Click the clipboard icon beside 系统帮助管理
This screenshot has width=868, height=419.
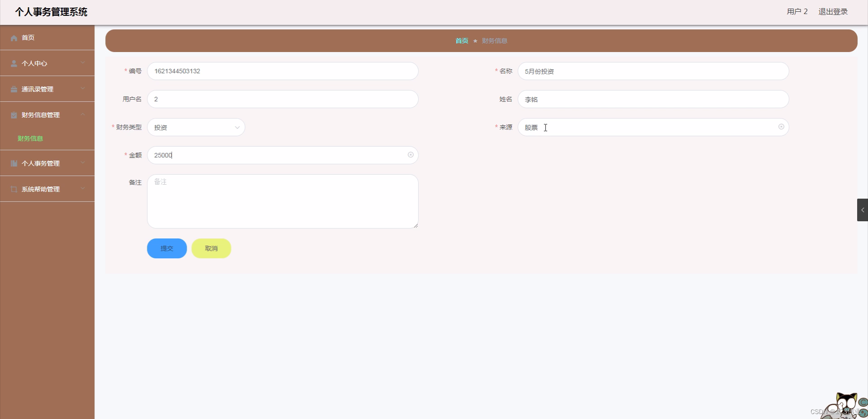pos(13,189)
